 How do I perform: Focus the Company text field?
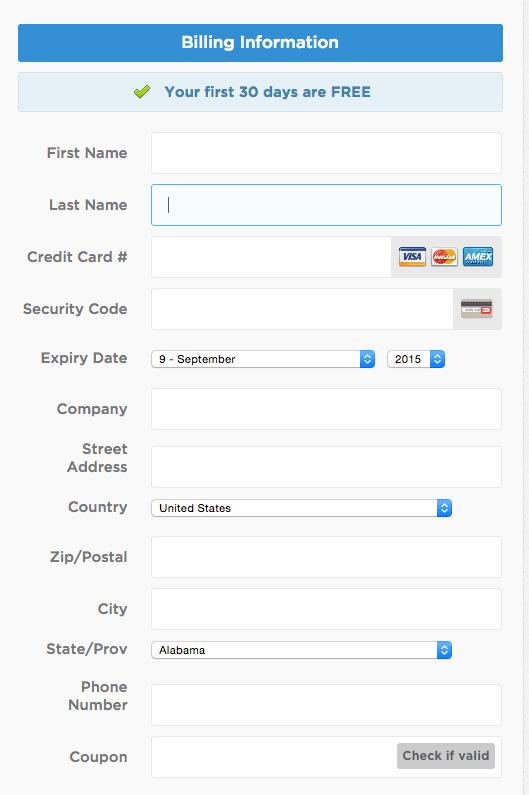pos(326,409)
